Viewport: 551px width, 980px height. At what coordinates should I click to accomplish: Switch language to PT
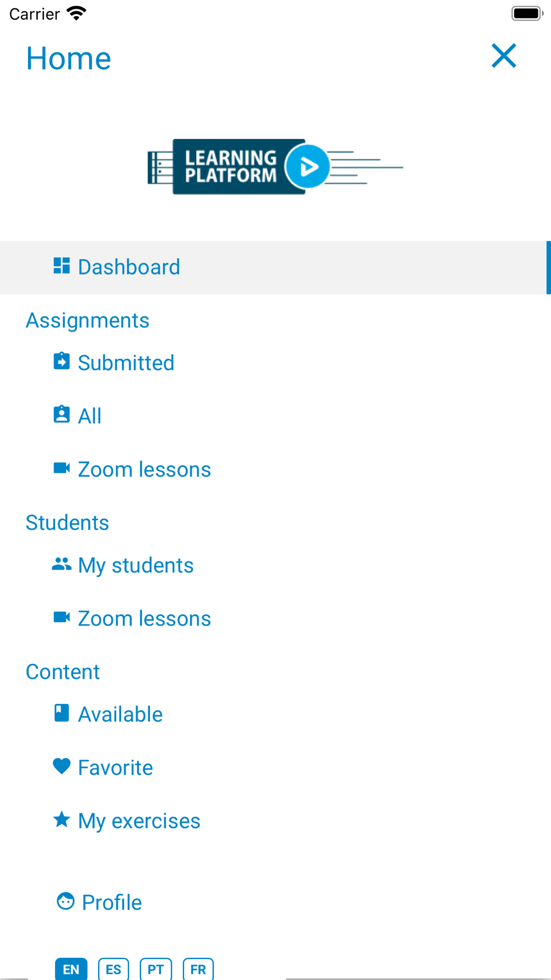click(x=156, y=969)
